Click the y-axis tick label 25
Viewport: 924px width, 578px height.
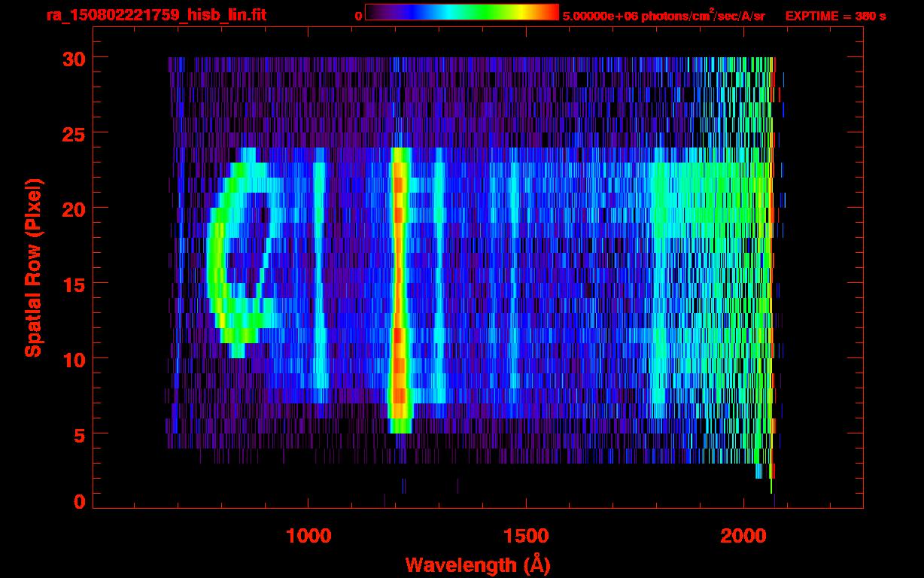[73, 133]
